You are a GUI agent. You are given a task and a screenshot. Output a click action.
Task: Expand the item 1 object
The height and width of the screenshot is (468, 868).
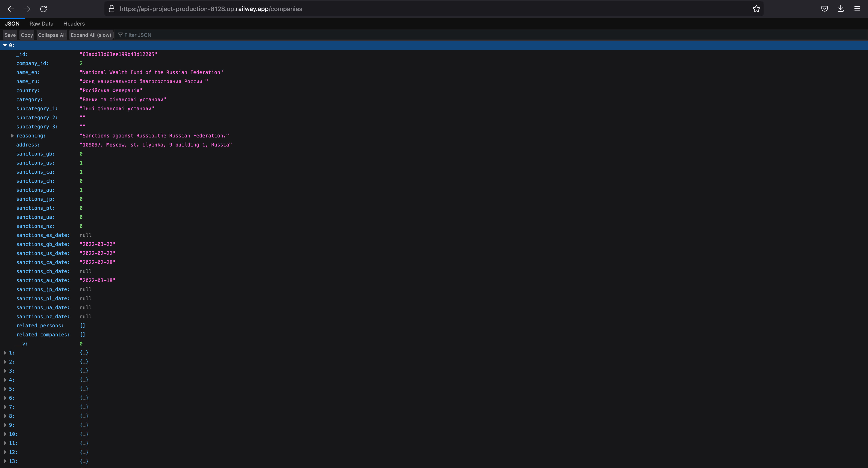point(5,353)
